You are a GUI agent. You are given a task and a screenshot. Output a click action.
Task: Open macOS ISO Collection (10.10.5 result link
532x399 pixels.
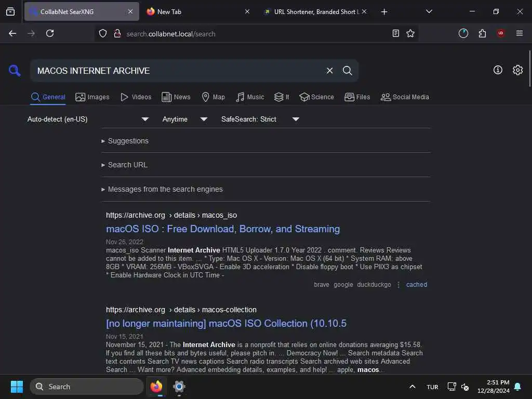227,323
